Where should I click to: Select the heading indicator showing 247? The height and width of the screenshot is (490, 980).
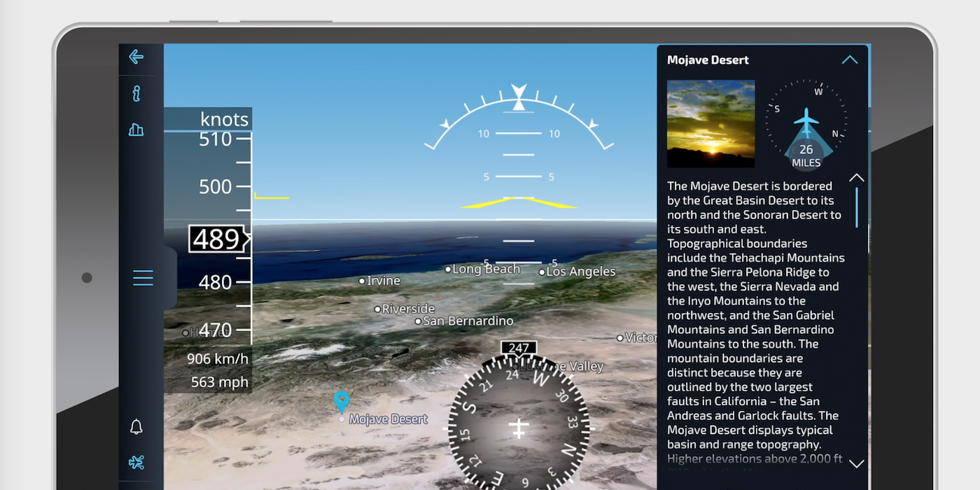[518, 348]
